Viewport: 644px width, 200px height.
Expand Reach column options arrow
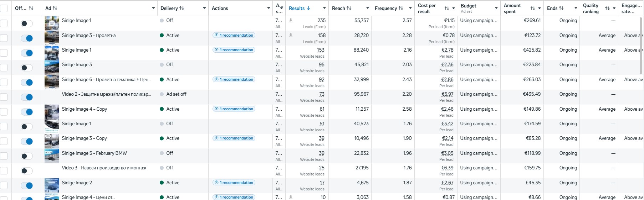click(x=367, y=8)
